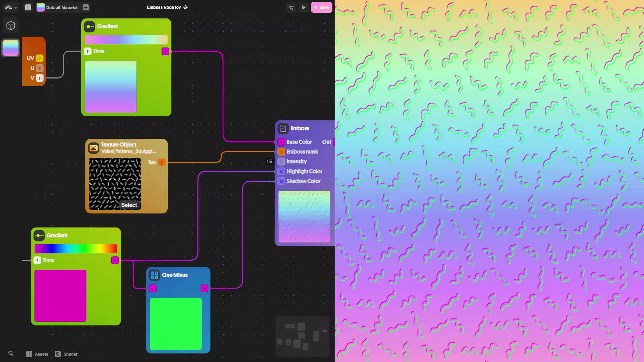Screen dimensions: 644x362
Task: Open the fork/remix icon next to play
Action: (x=291, y=7)
